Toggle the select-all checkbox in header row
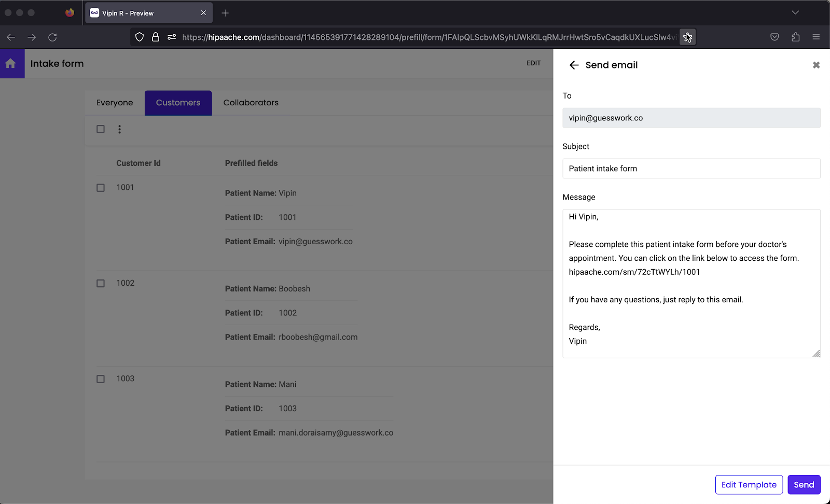The image size is (830, 504). click(100, 129)
